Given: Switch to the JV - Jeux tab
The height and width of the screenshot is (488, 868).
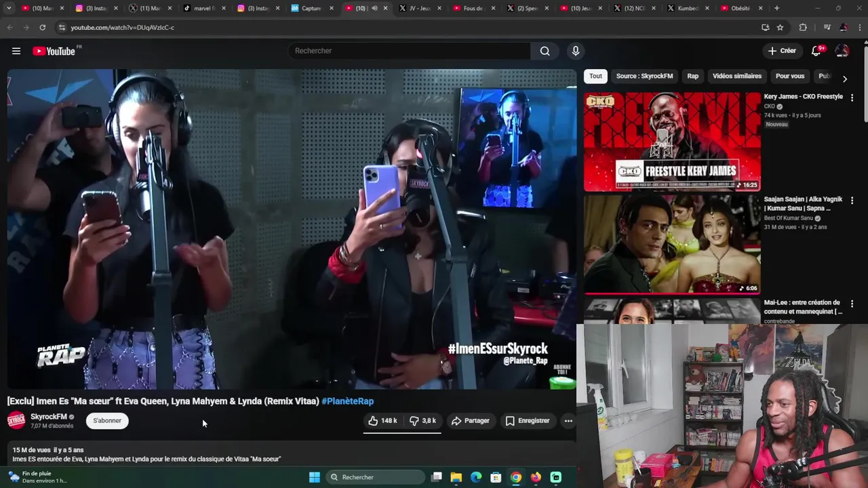Looking at the screenshot, I should (x=420, y=8).
